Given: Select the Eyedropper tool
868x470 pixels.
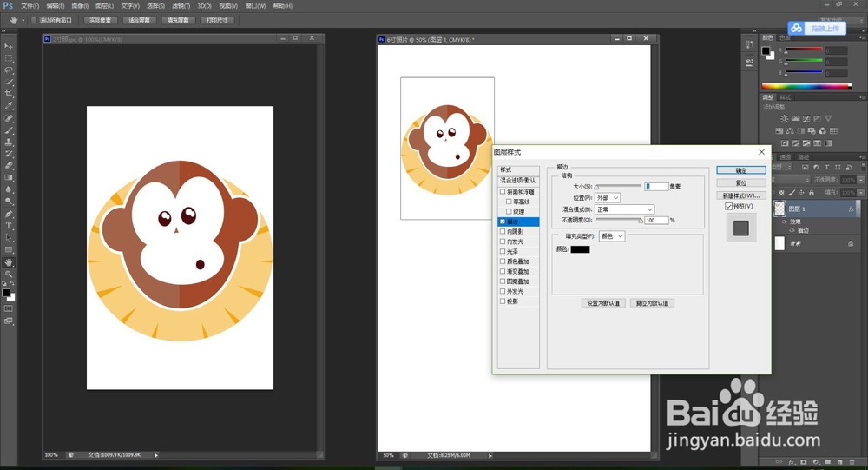Looking at the screenshot, I should click(9, 105).
